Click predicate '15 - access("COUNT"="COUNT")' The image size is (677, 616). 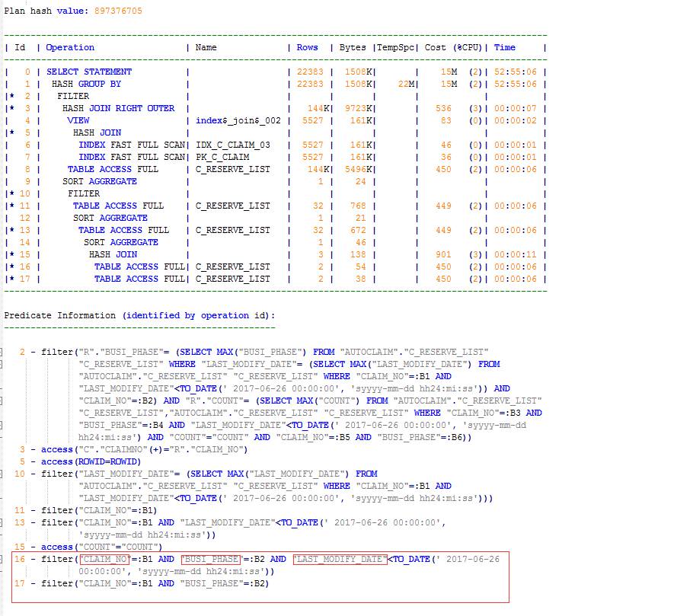pyautogui.click(x=88, y=547)
